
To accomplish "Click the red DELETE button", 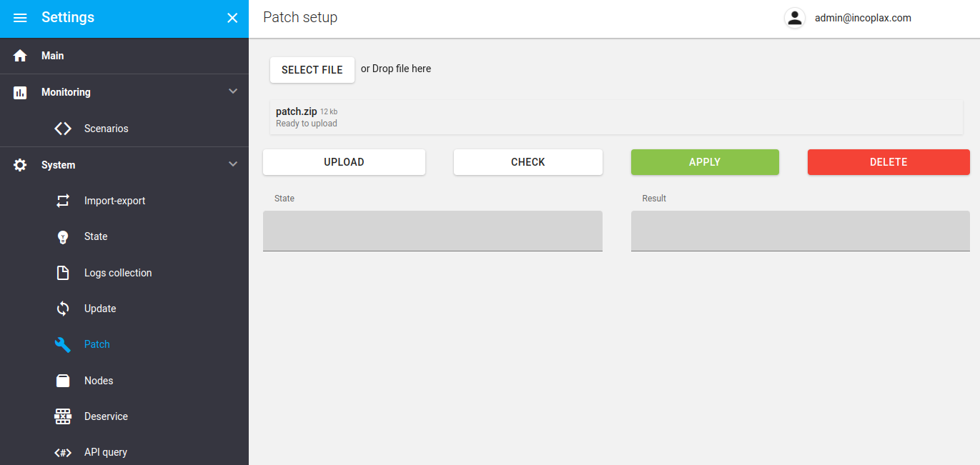I will click(x=889, y=162).
